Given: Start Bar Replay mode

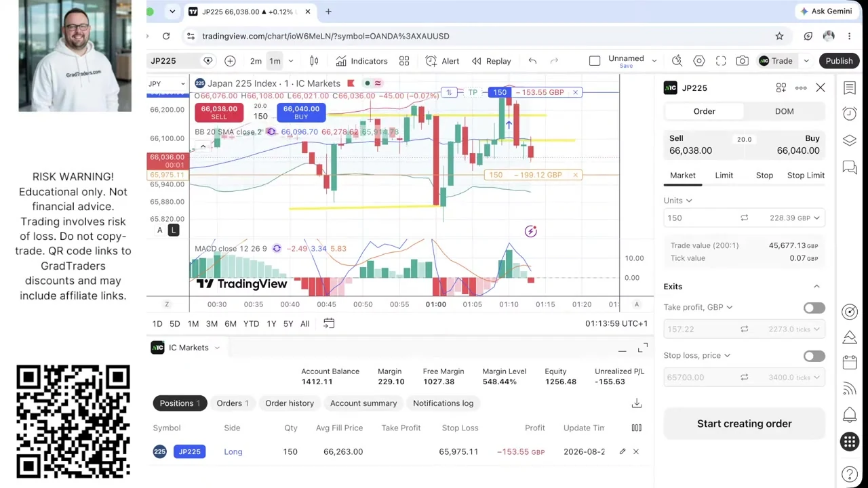Looking at the screenshot, I should pyautogui.click(x=491, y=61).
